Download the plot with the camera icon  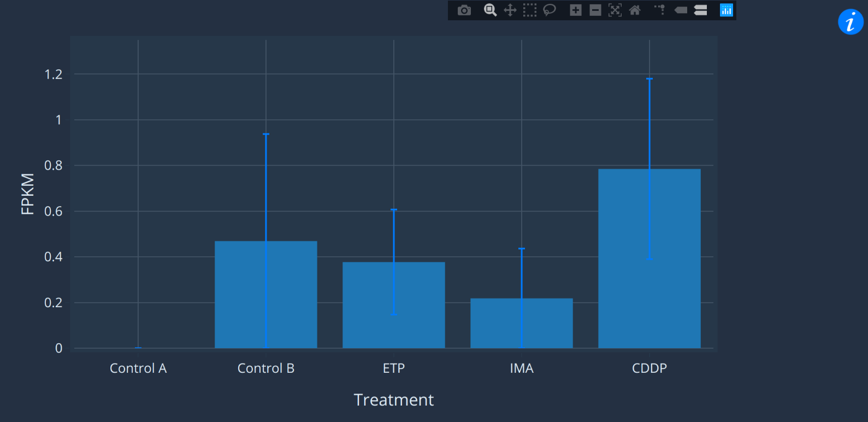point(464,10)
